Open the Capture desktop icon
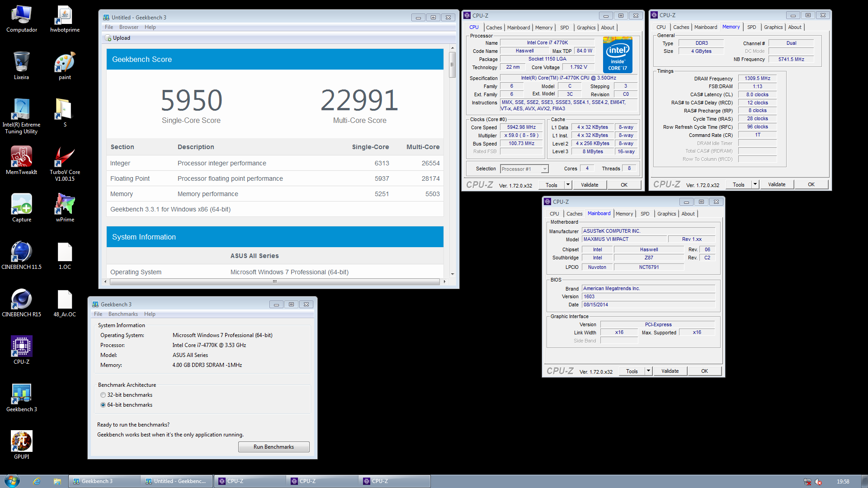 [21, 208]
